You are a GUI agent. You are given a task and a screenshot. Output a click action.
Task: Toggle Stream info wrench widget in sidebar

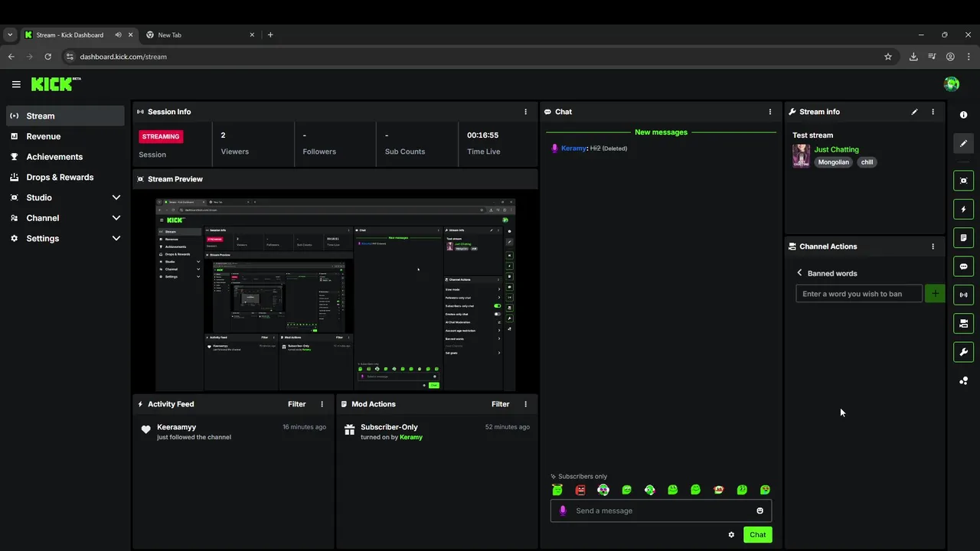tap(963, 352)
